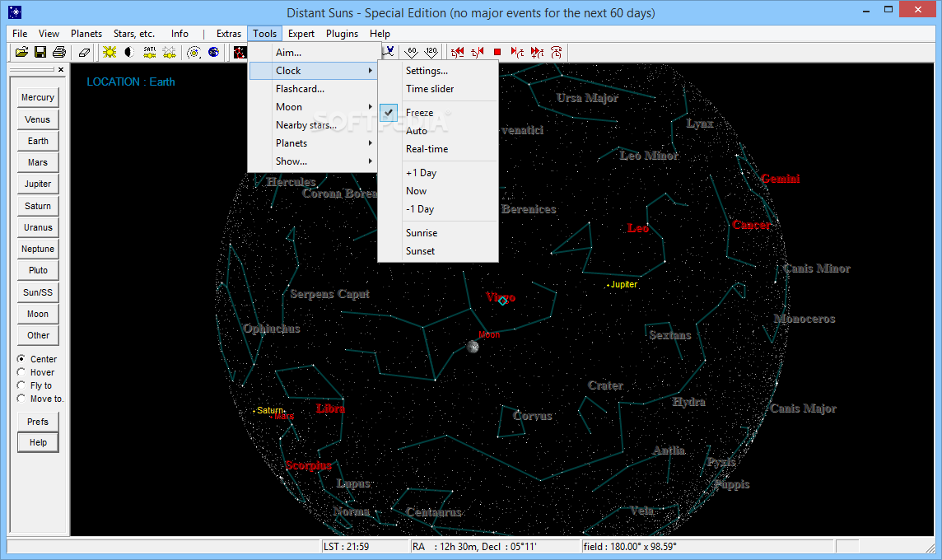The height and width of the screenshot is (560, 942).
Task: Select Real-time clock mode
Action: 438,148
